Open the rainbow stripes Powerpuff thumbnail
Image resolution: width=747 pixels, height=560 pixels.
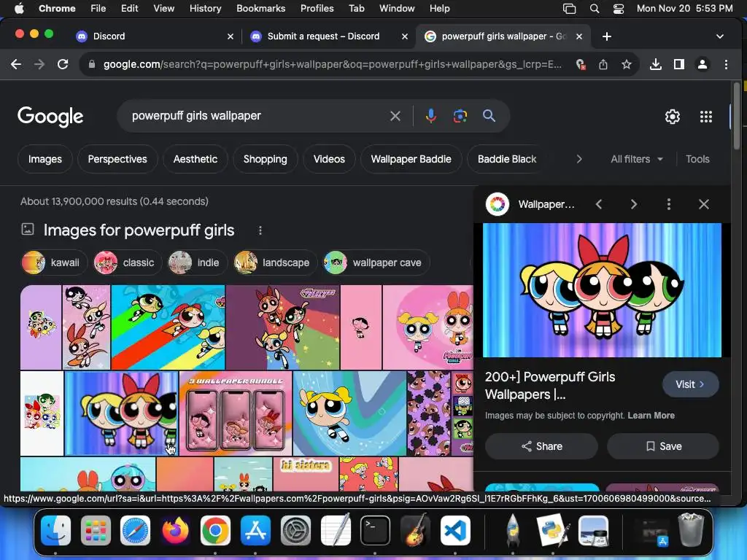[169, 327]
